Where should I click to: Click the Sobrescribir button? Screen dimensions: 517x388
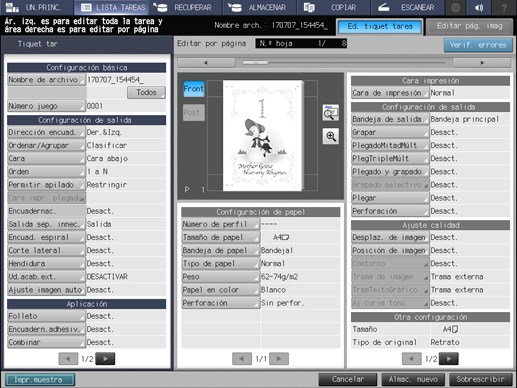pos(480,379)
